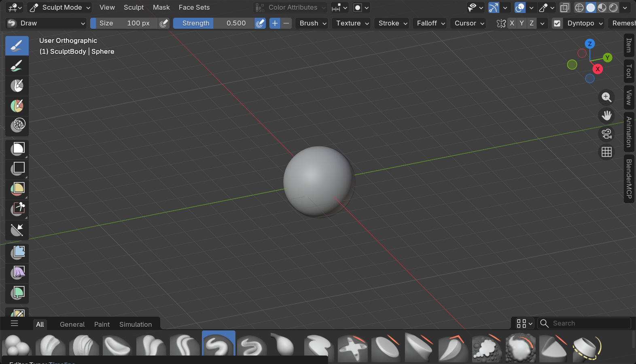Screen dimensions: 636x364
Task: Expand the Brush settings popover
Action: pos(313,23)
